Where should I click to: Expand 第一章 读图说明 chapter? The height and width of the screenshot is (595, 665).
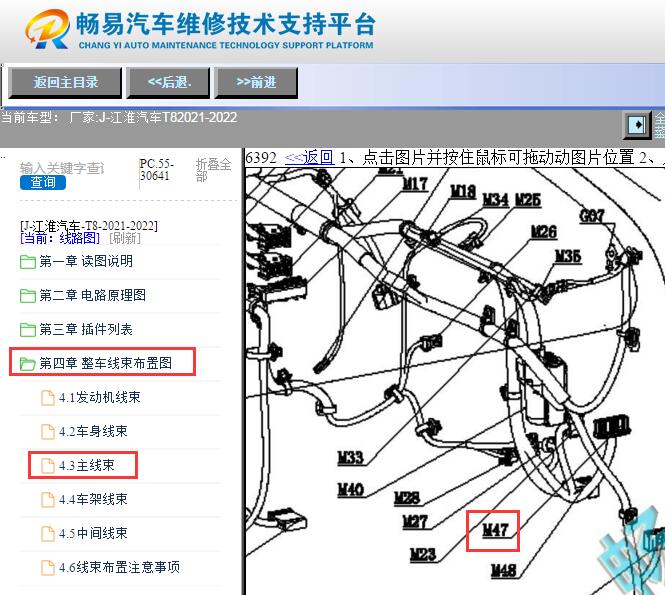(x=86, y=261)
